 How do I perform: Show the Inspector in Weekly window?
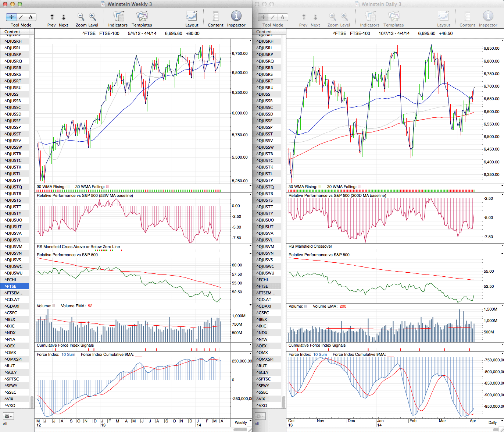click(x=236, y=17)
